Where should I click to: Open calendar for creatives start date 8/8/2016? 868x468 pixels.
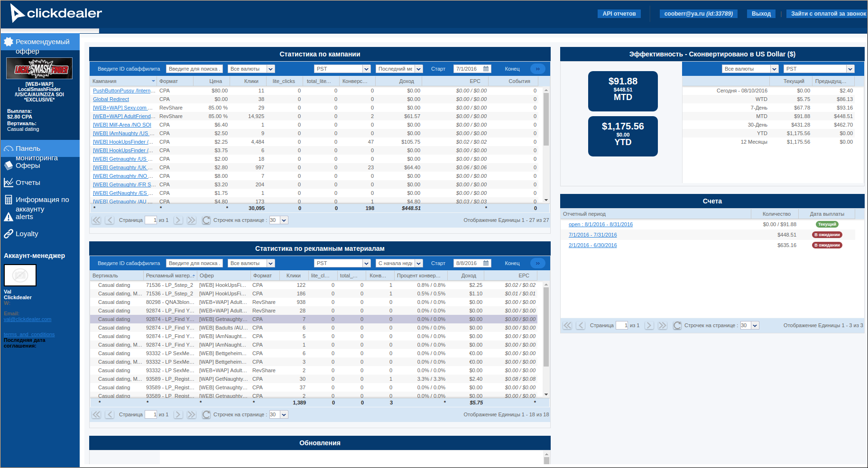[x=486, y=263]
